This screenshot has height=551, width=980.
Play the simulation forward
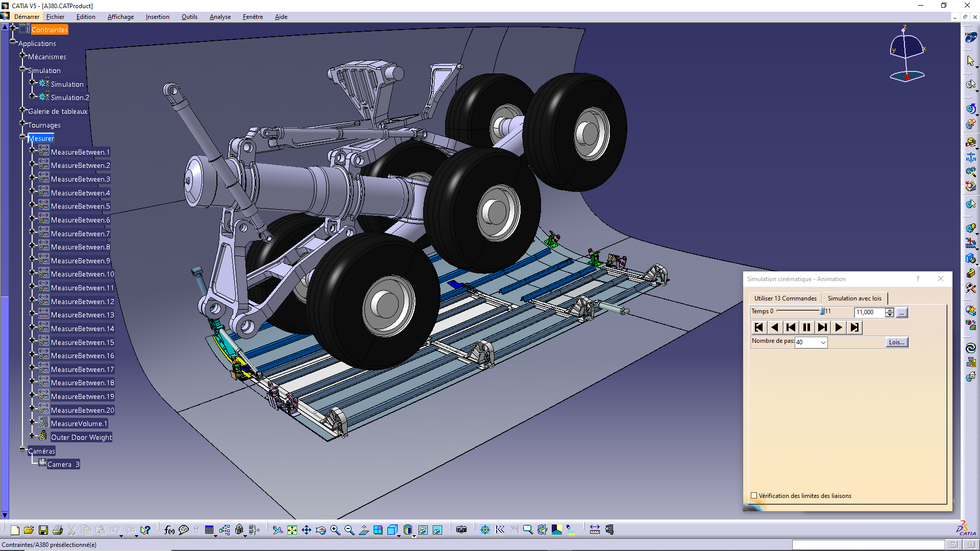point(839,328)
